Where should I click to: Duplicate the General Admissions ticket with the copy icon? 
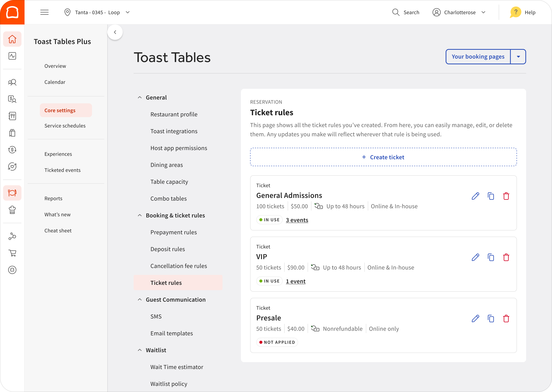[491, 196]
